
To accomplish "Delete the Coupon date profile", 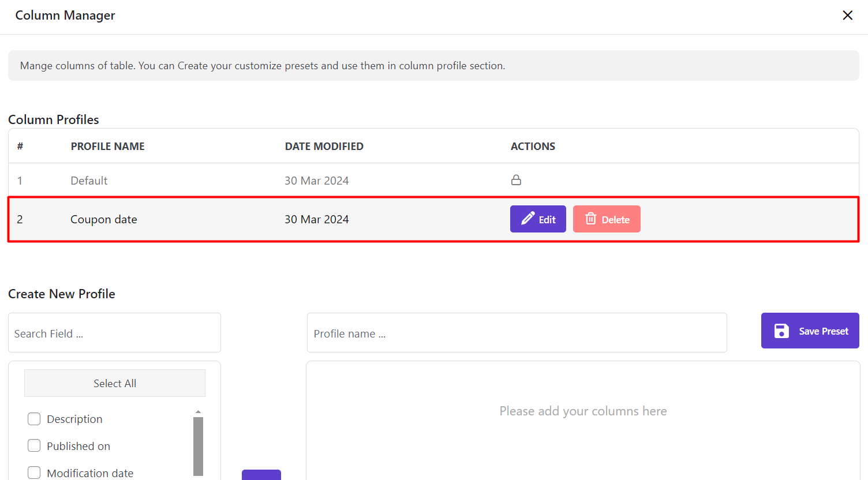I will [607, 219].
